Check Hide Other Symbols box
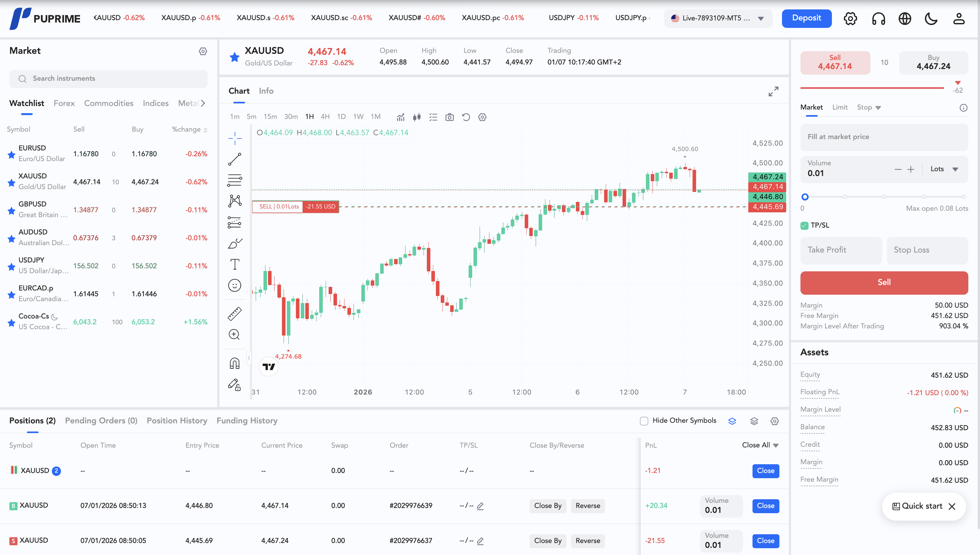 (x=644, y=421)
